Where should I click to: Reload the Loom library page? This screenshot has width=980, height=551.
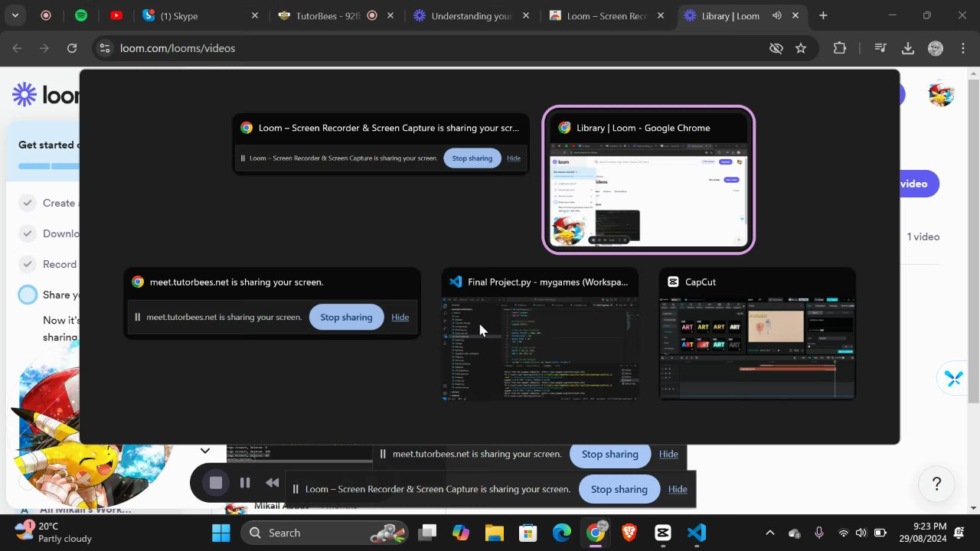[72, 48]
